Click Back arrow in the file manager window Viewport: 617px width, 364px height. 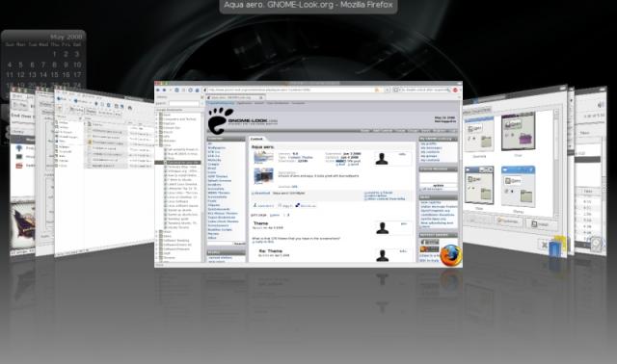[x=60, y=98]
